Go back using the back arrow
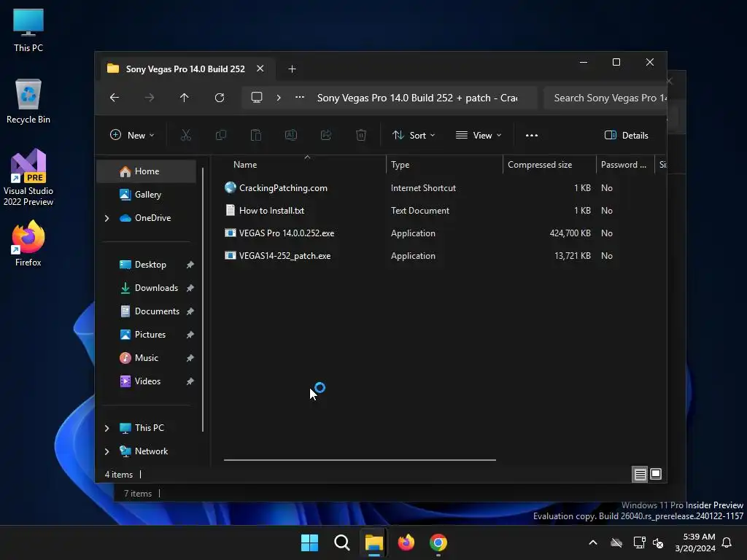The width and height of the screenshot is (747, 560). click(x=115, y=98)
